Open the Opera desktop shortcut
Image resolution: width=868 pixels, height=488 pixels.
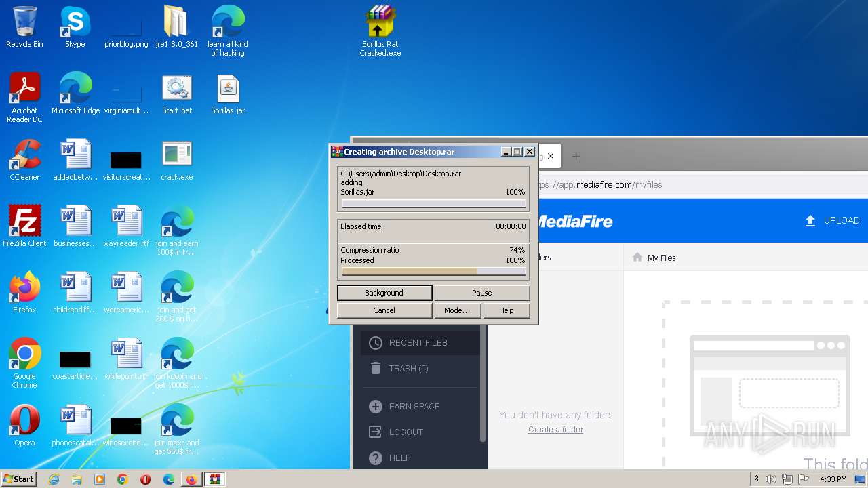click(x=24, y=426)
